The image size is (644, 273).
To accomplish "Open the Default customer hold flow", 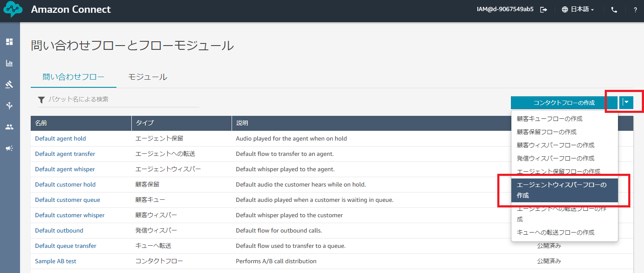I will [x=65, y=184].
